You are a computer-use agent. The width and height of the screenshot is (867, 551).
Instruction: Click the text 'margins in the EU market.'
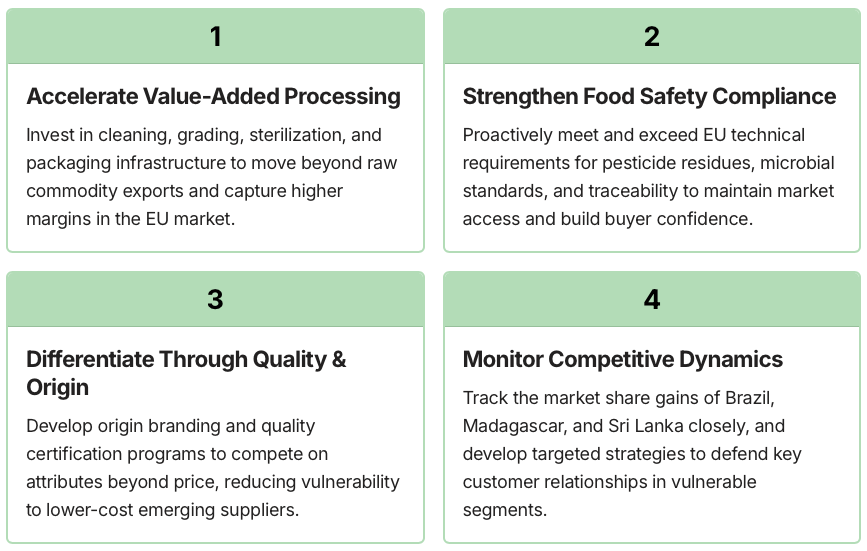tap(130, 219)
